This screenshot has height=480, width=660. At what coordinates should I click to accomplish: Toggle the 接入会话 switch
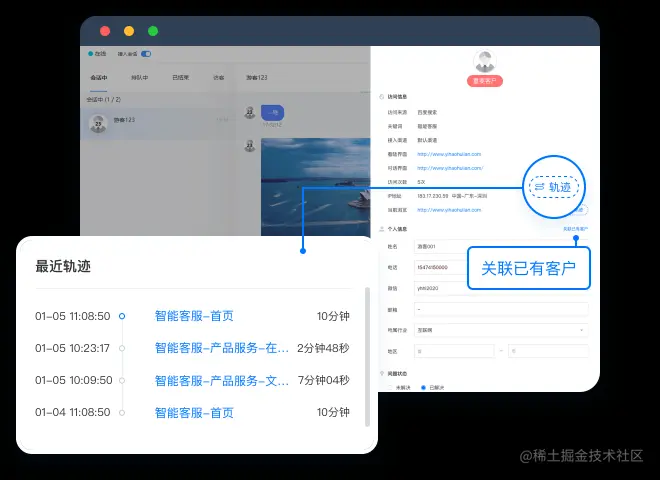146,54
